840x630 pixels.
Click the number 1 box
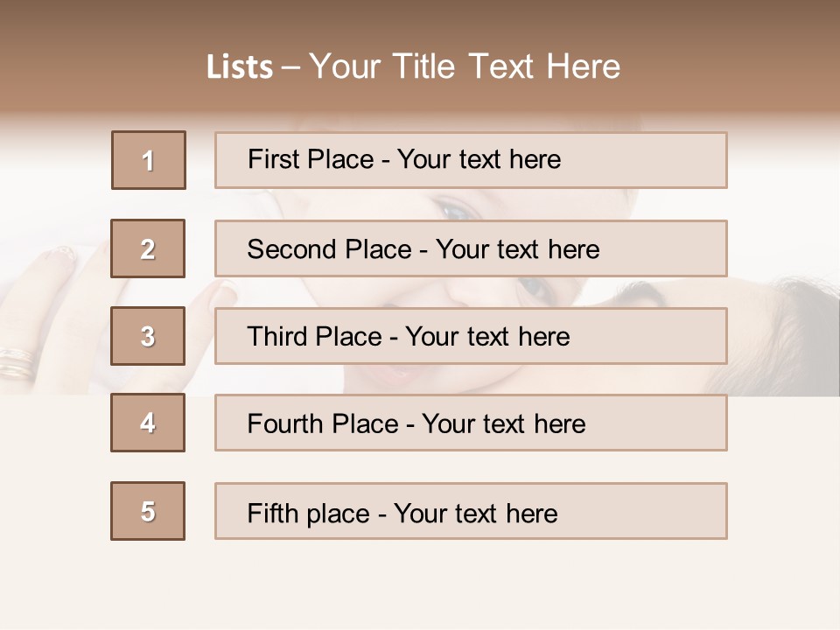click(x=149, y=160)
